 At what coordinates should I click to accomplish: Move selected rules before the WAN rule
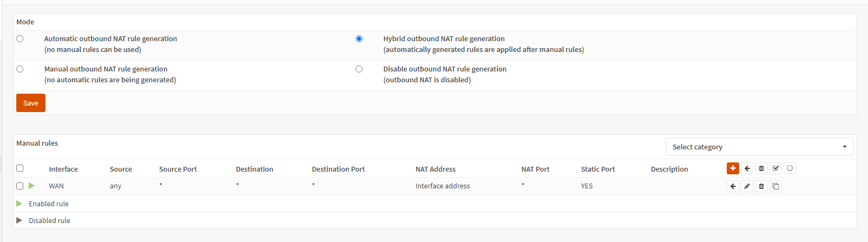733,186
